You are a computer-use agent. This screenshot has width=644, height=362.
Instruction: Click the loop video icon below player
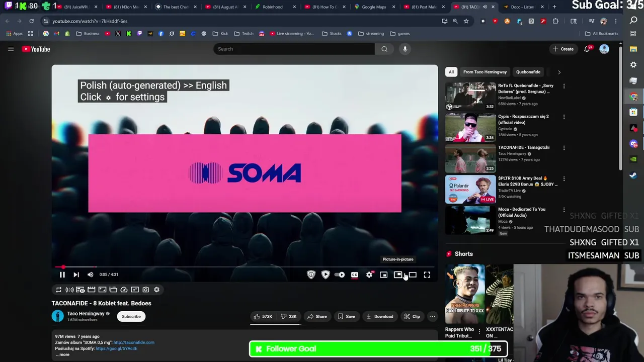[58, 290]
